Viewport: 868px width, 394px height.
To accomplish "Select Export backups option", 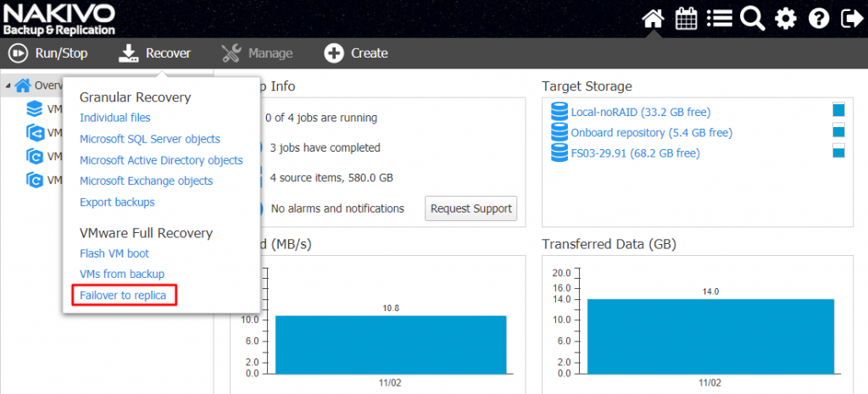I will coord(117,202).
